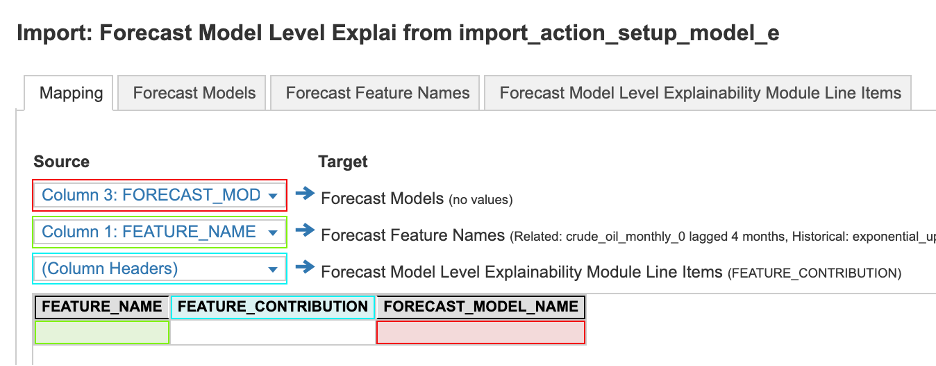The image size is (936, 366).
Task: Click the arrow icon beside Forecast Models target
Action: coord(304,193)
